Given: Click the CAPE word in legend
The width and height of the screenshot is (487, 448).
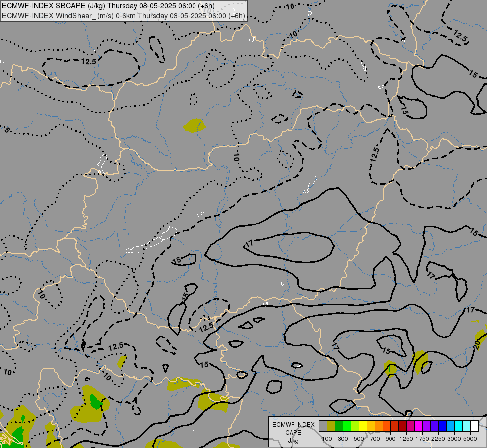Looking at the screenshot, I should point(293,433).
